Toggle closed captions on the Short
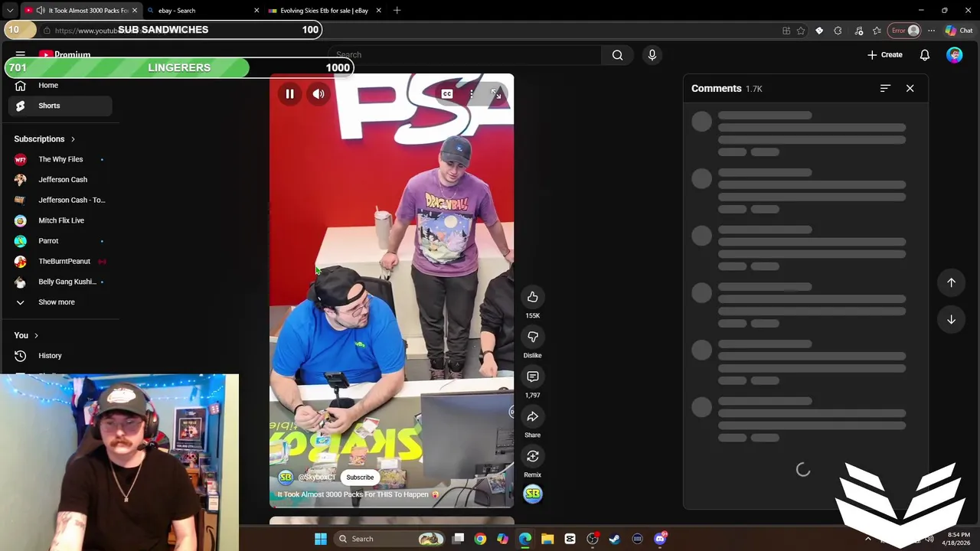Viewport: 980px width, 551px height. coord(447,94)
